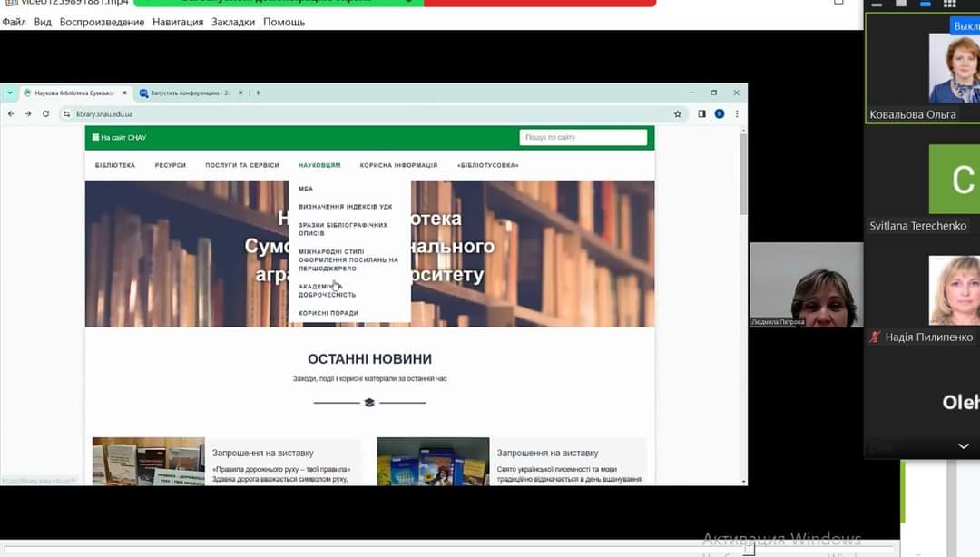This screenshot has width=980, height=557.
Task: Select Визначення індексів УДК menu entry
Action: click(x=346, y=206)
